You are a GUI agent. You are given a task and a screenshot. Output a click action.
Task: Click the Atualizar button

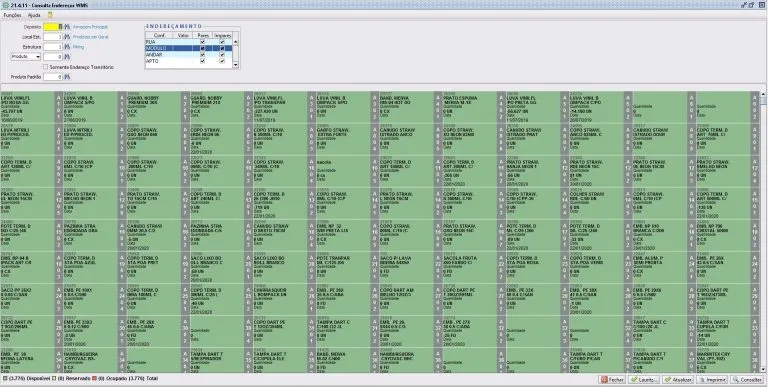678,380
